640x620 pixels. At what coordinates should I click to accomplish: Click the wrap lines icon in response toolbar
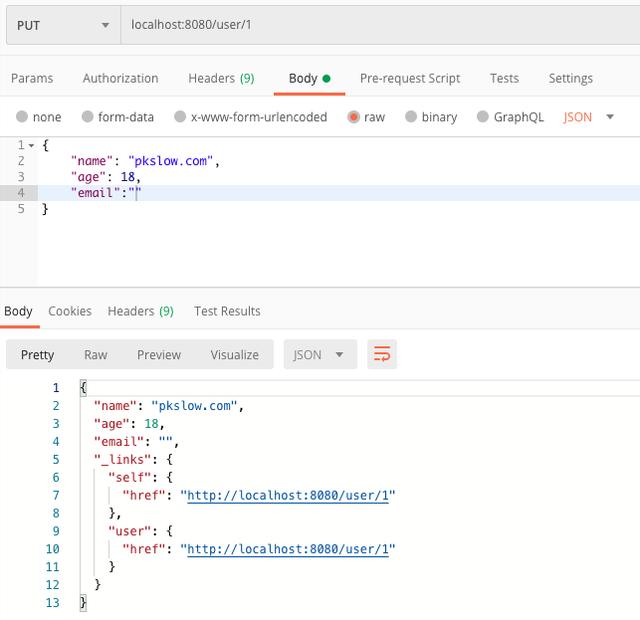pos(382,354)
